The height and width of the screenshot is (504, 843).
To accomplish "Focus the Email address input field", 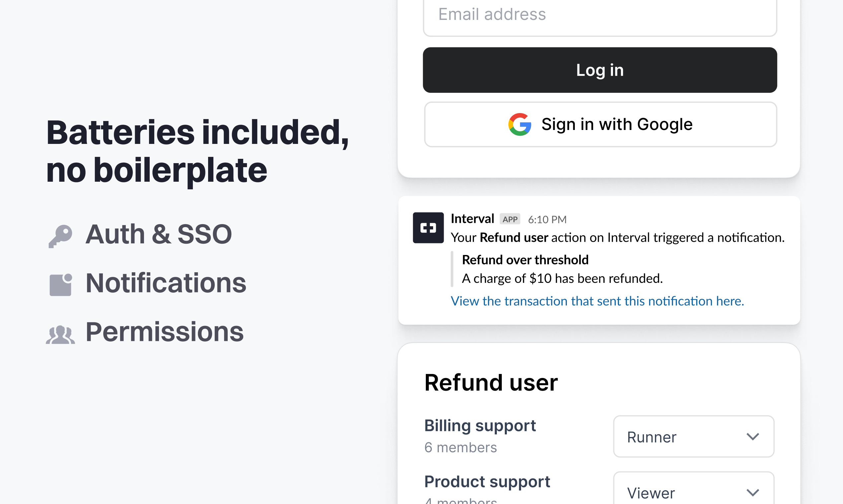I will (x=600, y=16).
